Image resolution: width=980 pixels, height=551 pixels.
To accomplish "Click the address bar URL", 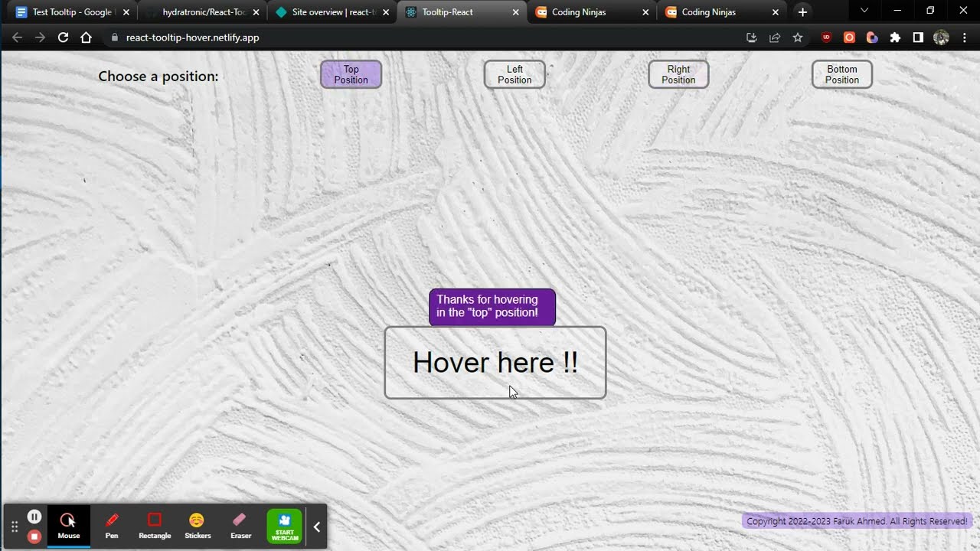I will (x=193, y=37).
